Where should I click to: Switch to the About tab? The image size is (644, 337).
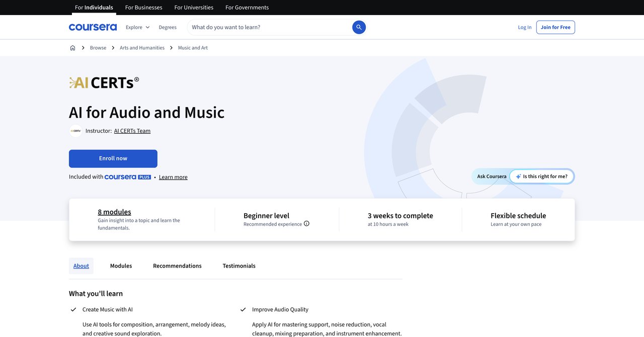pyautogui.click(x=81, y=266)
